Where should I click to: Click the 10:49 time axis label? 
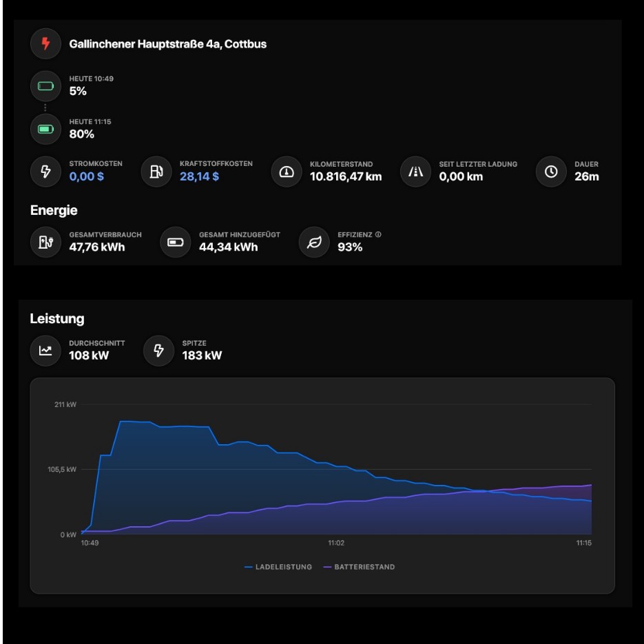point(90,543)
